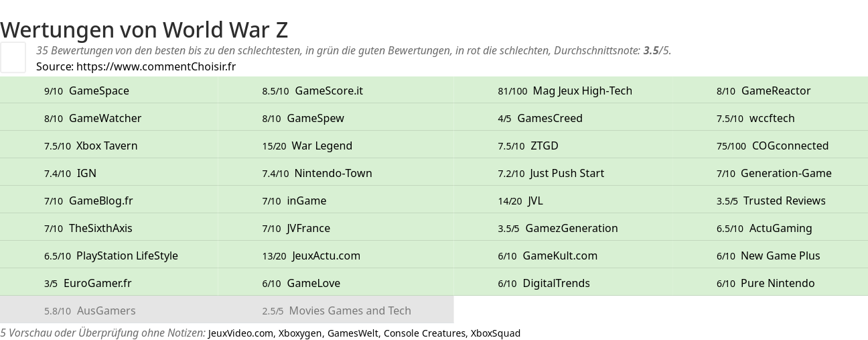Select the Mag Jeux High-Tech 81/100 rating
Screen dimensions: 868x340
pos(565,91)
